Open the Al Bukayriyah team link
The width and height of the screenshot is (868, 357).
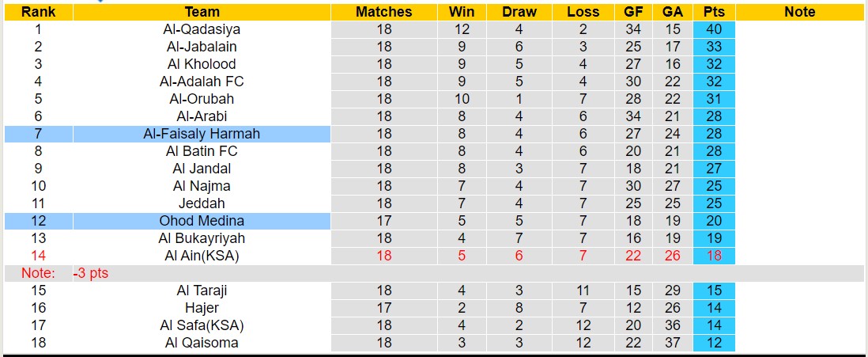point(202,238)
